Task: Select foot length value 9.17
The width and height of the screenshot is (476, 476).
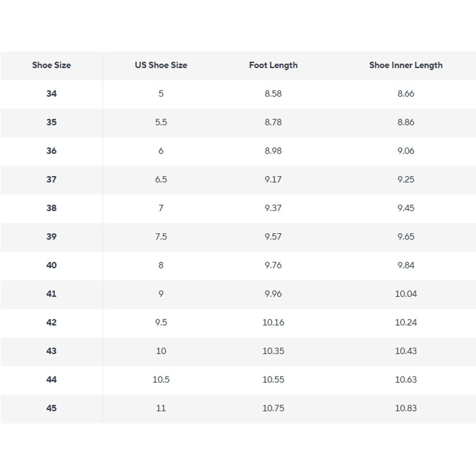Action: click(x=273, y=179)
